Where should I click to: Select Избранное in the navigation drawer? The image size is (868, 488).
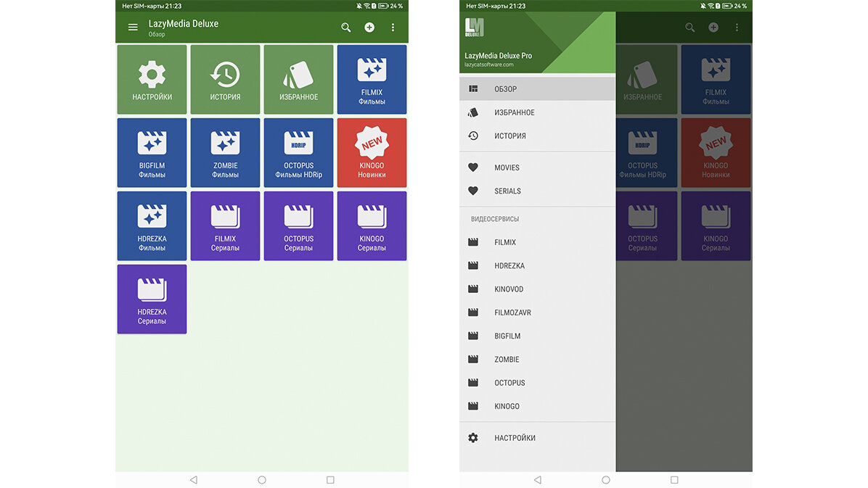point(537,112)
